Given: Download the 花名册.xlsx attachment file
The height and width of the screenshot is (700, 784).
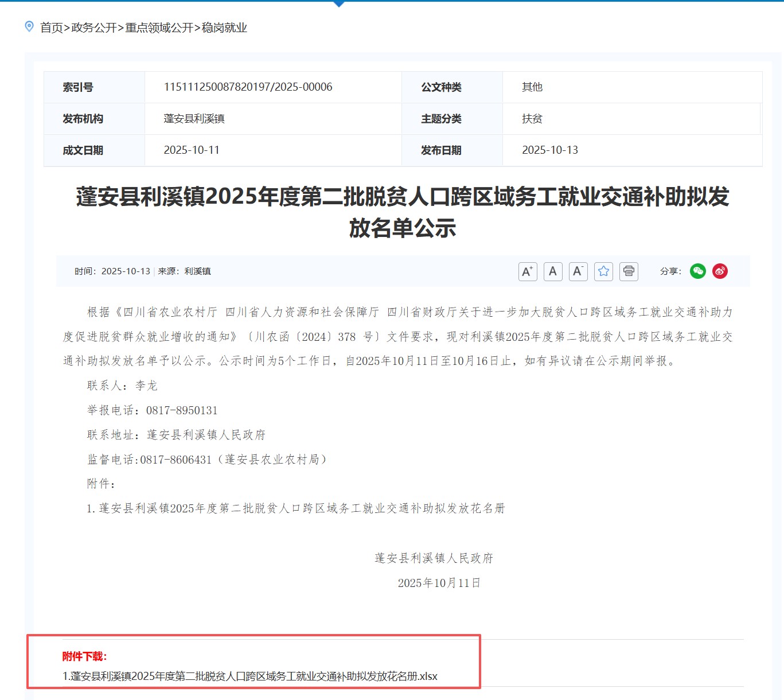Looking at the screenshot, I should click(250, 676).
